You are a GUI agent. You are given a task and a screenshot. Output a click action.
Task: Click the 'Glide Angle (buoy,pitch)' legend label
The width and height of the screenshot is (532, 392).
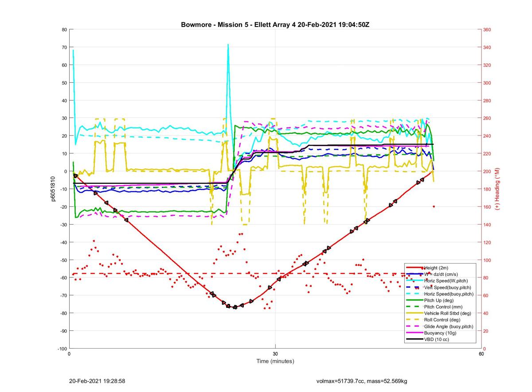(x=449, y=326)
